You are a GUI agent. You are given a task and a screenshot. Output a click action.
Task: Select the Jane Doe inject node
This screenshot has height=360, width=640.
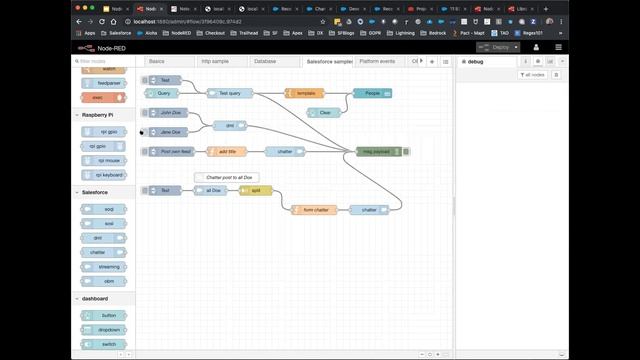168,132
